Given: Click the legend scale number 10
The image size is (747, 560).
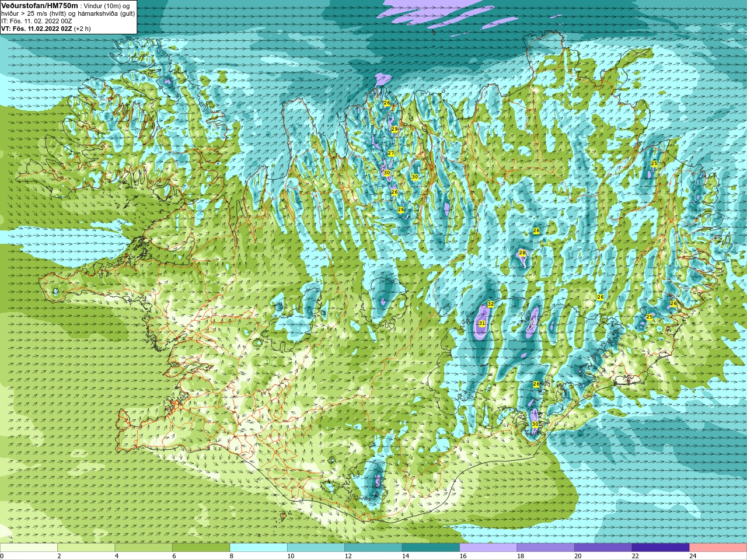Looking at the screenshot, I should [291, 556].
